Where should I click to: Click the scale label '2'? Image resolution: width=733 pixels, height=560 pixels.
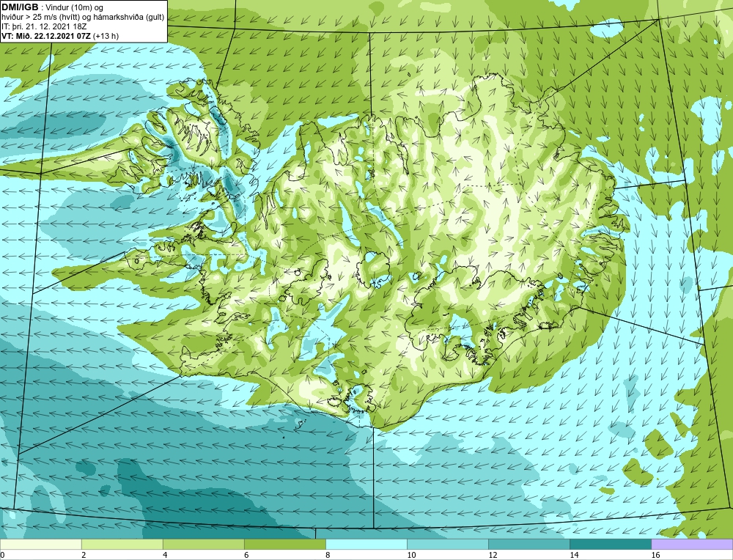click(x=84, y=555)
